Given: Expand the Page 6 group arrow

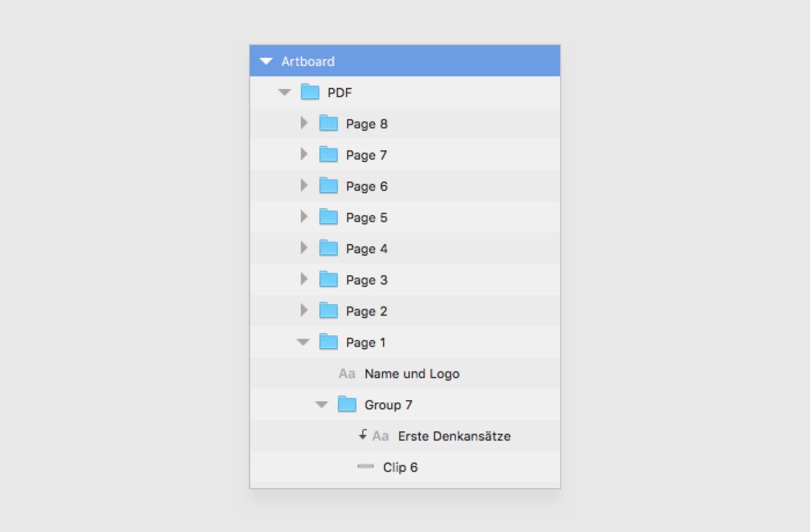Looking at the screenshot, I should pyautogui.click(x=304, y=186).
